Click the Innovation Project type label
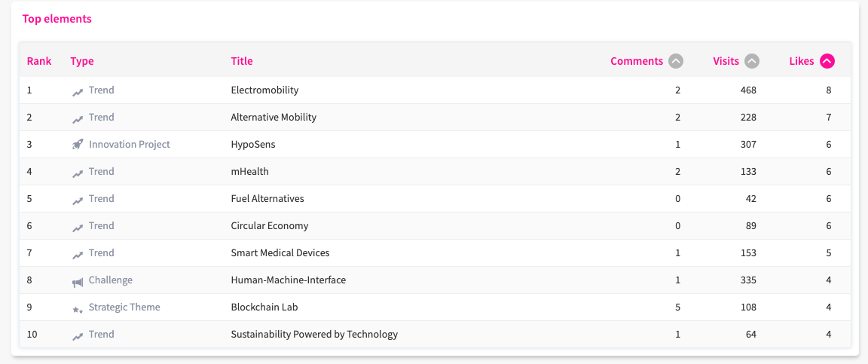Viewport: 868px width, 364px height. [129, 145]
